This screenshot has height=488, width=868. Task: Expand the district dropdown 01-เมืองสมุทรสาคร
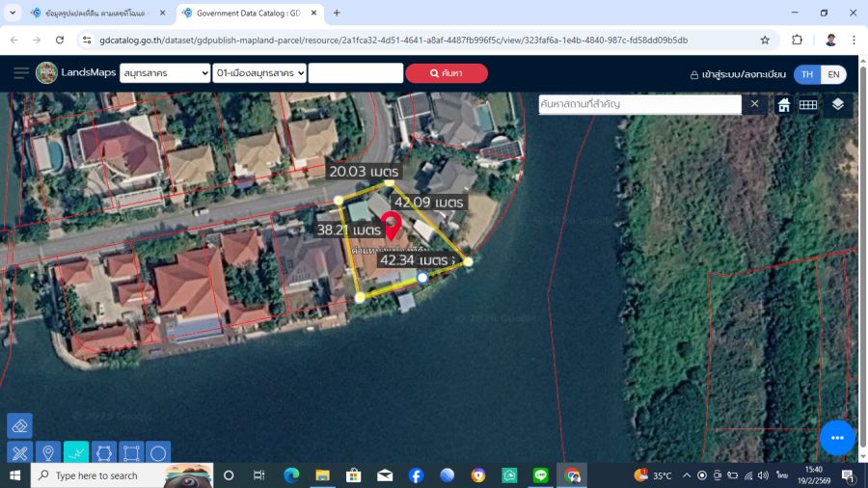click(259, 73)
